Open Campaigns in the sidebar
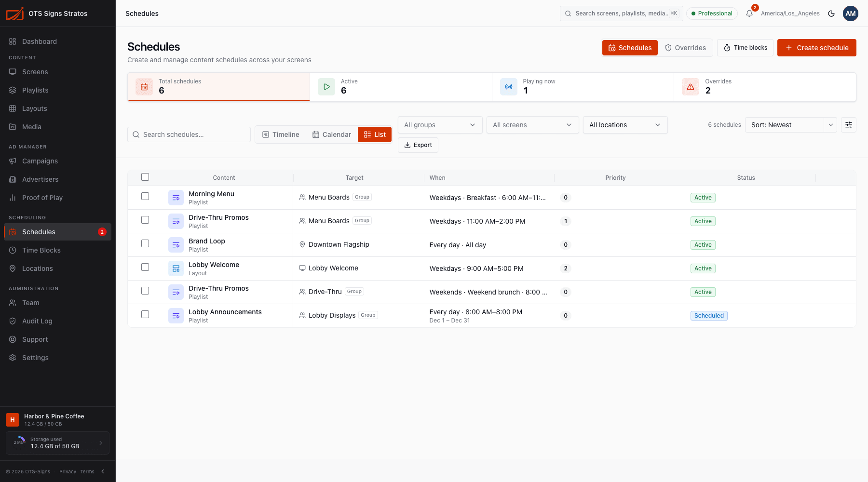Image resolution: width=868 pixels, height=482 pixels. tap(57, 161)
